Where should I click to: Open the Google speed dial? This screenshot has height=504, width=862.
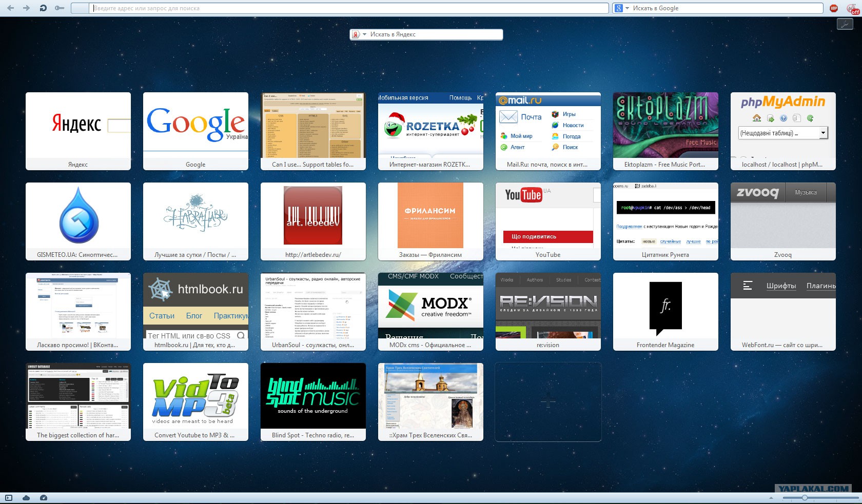pyautogui.click(x=195, y=131)
